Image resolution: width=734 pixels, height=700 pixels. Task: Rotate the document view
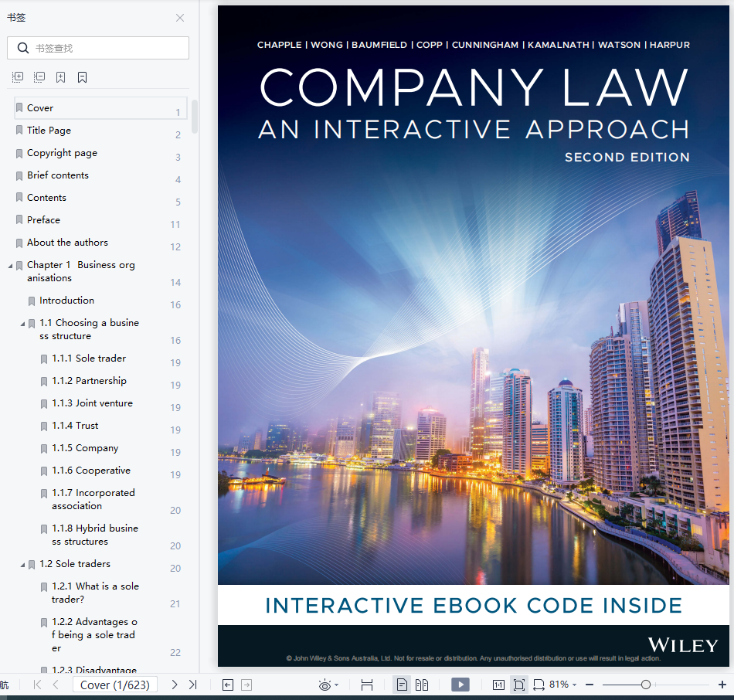tap(539, 685)
